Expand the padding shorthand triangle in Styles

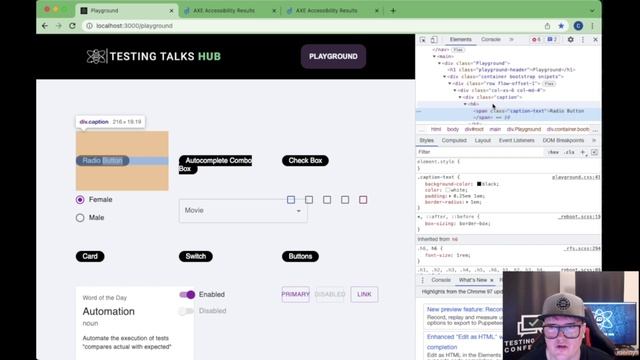[x=450, y=196]
